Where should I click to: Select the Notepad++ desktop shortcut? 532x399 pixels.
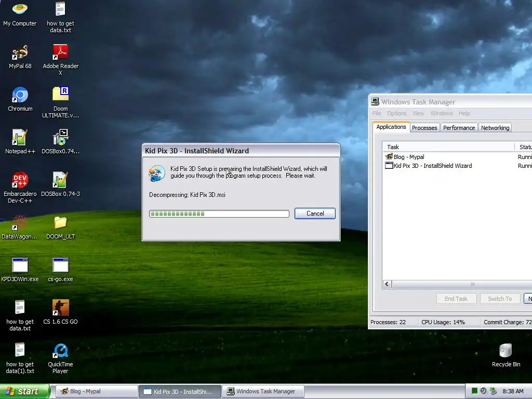tap(20, 141)
